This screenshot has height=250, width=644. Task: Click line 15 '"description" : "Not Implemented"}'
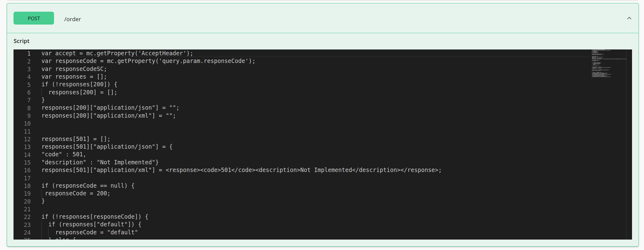tap(100, 162)
